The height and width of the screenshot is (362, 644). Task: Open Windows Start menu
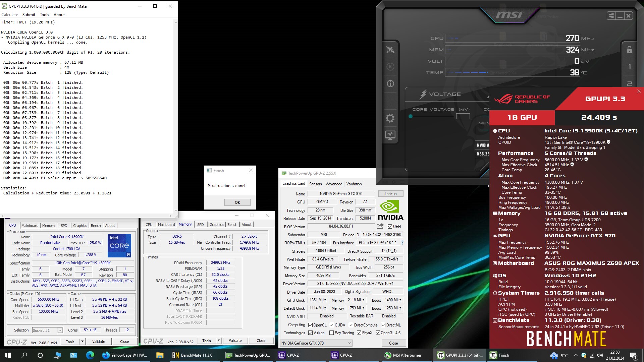click(8, 355)
